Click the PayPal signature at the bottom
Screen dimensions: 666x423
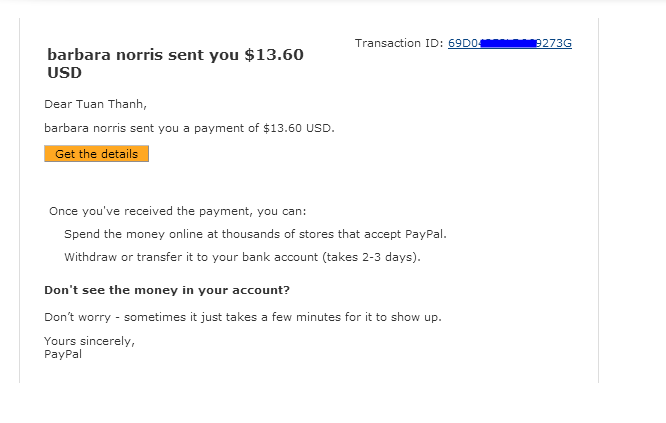point(63,353)
